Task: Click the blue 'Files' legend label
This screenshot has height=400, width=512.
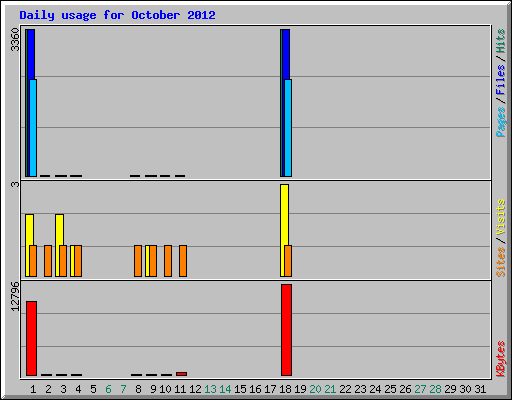Action: tap(501, 80)
